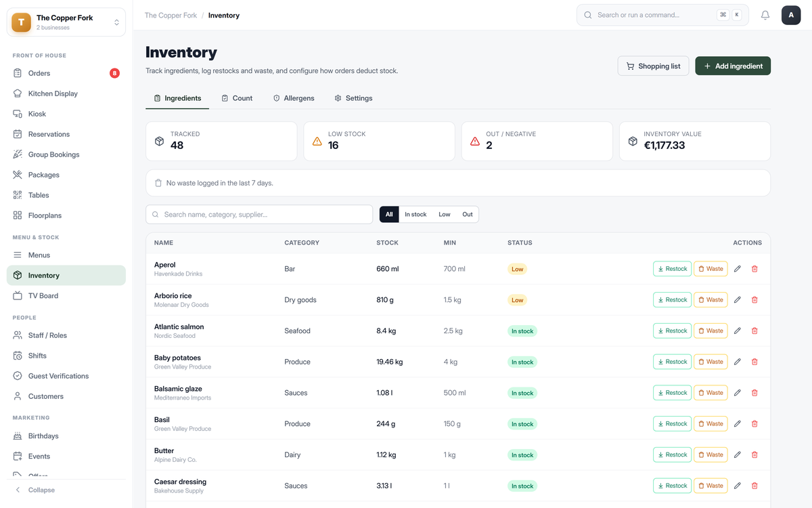Delete Baby potatoes trash icon

pyautogui.click(x=754, y=362)
